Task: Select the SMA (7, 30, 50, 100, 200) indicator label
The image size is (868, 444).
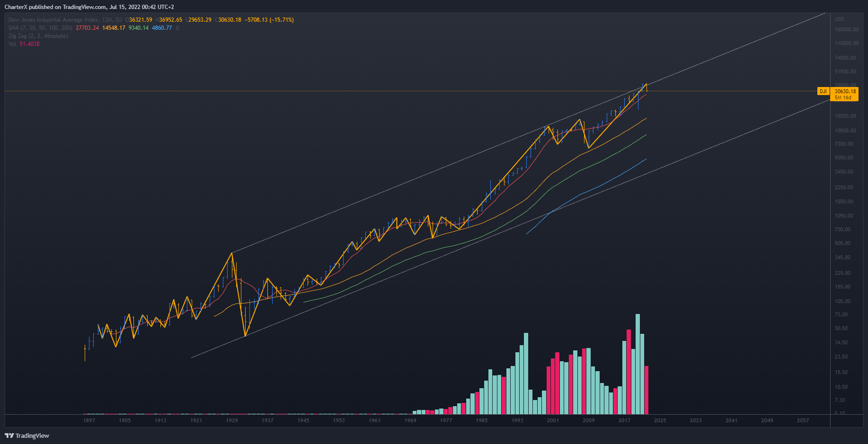Action: click(x=40, y=28)
